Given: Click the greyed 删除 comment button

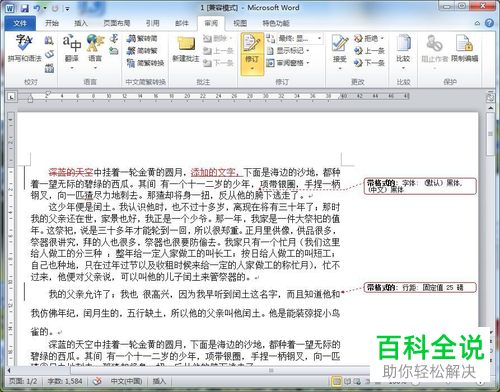Looking at the screenshot, I should coord(217,39).
